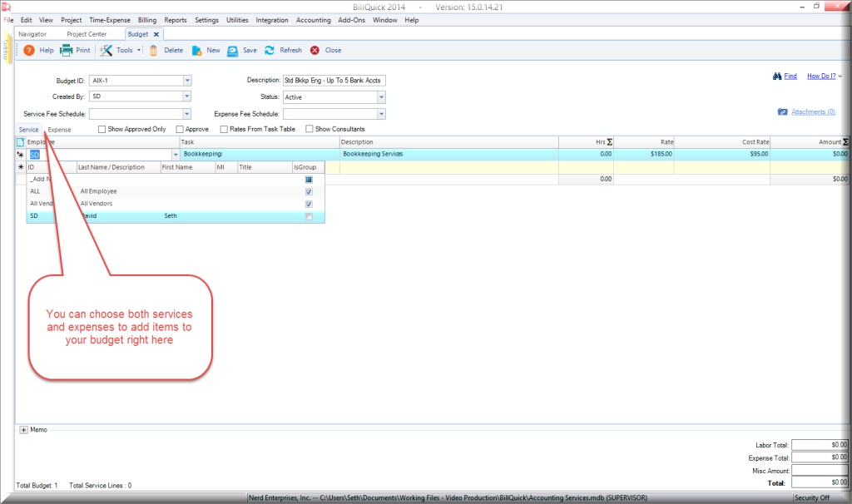
Task: Toggle Show Consultants checkbox
Action: pyautogui.click(x=310, y=129)
